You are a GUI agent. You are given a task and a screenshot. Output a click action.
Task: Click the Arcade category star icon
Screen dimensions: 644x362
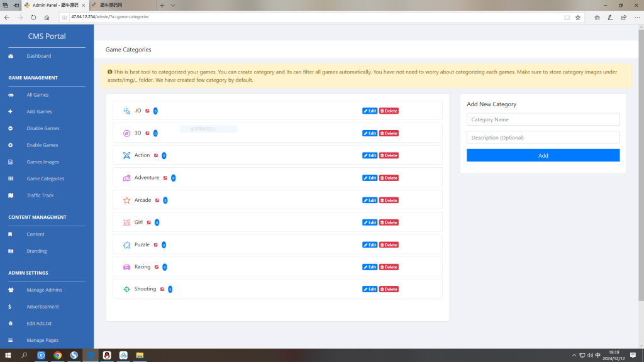coord(126,200)
